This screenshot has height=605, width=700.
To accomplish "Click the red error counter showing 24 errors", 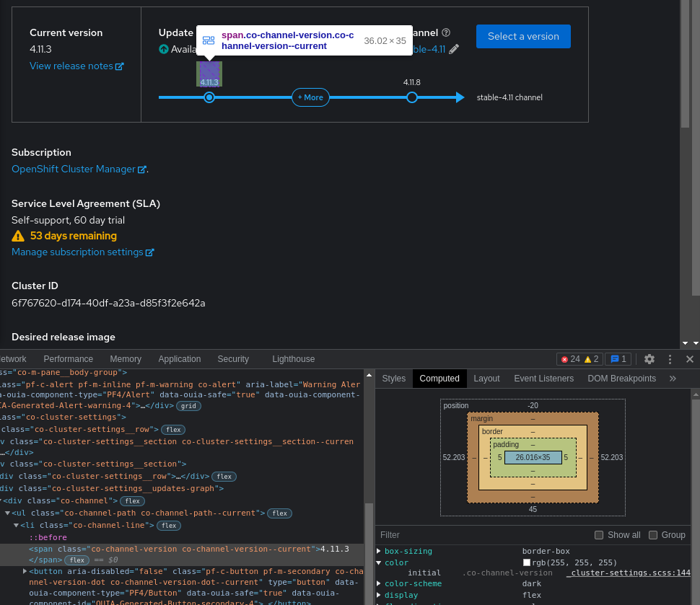I will [569, 358].
